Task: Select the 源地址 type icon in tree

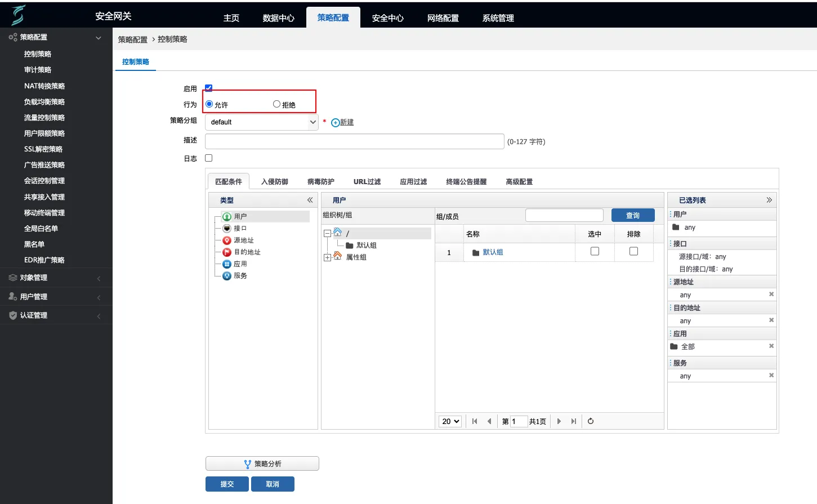Action: [227, 240]
